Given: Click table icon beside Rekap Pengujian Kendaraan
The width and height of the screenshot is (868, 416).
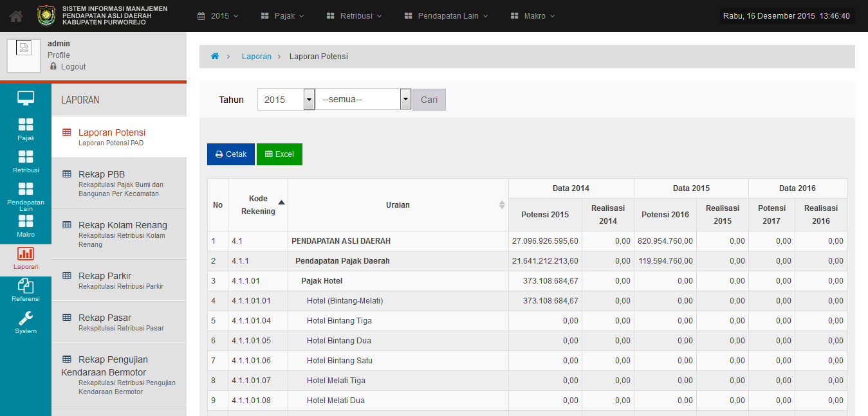Looking at the screenshot, I should click(x=67, y=359).
